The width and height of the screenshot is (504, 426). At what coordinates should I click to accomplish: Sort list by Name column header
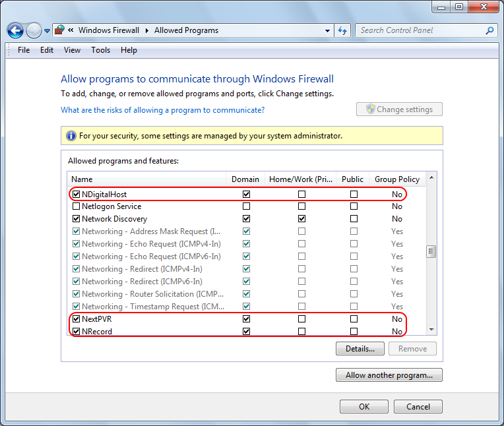146,179
